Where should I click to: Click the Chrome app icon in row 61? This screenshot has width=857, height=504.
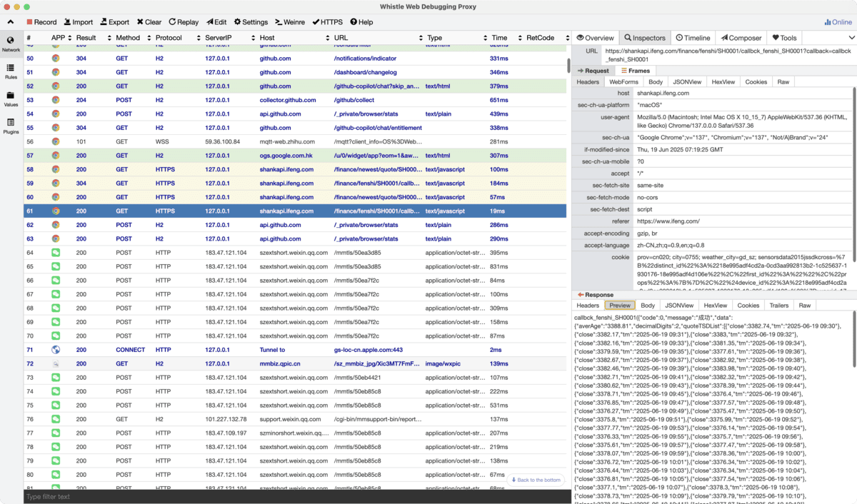[56, 211]
